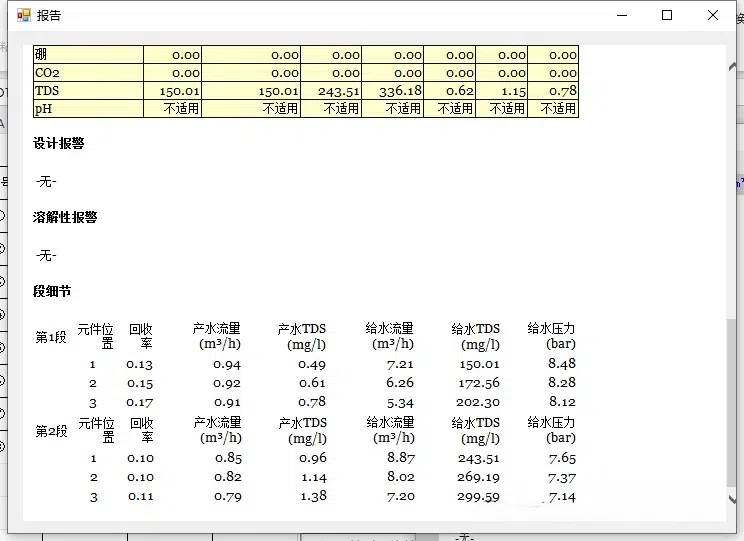Select the TDS row label cell
Image resolution: width=744 pixels, height=541 pixels.
click(88, 91)
